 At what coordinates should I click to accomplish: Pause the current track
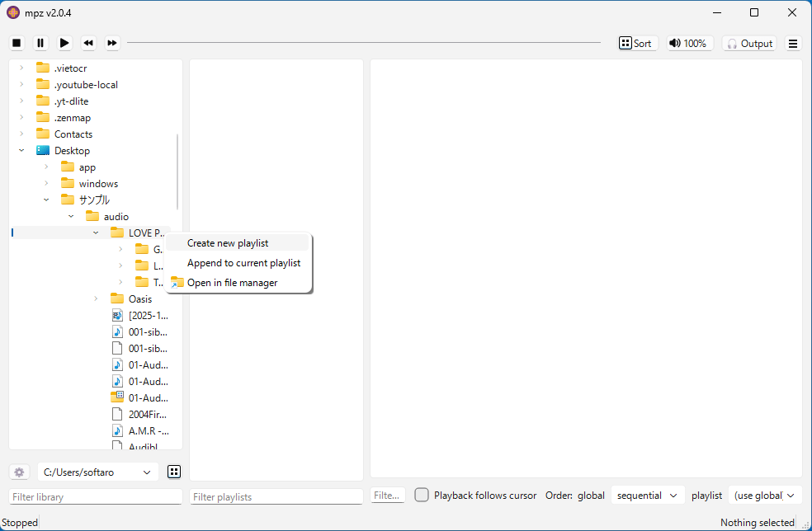pyautogui.click(x=40, y=43)
